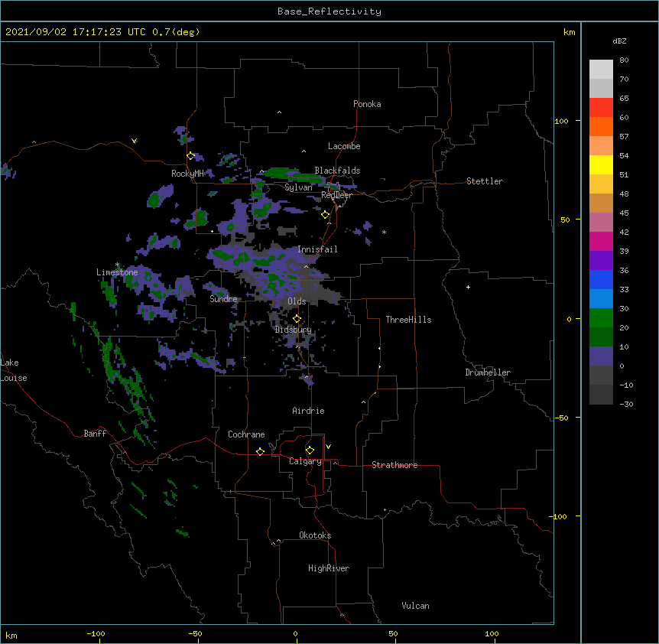The width and height of the screenshot is (659, 644).
Task: Click the yellow diamond marker below Olds
Action: coord(297,318)
